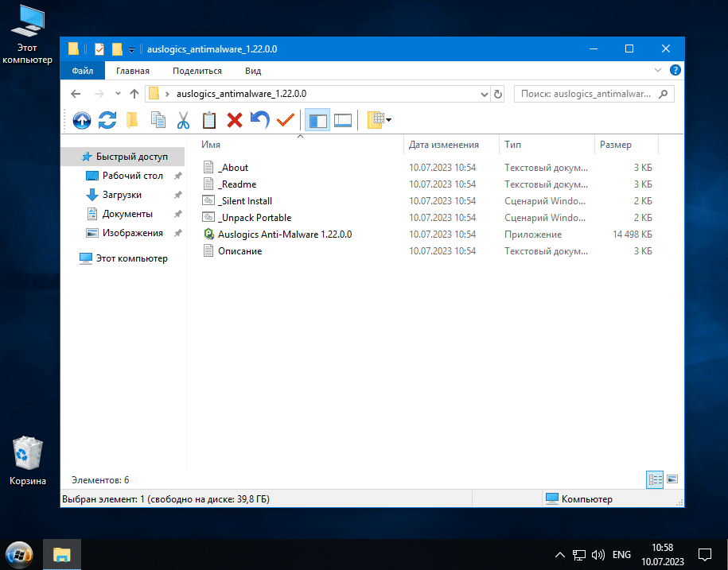Open the Файл menu tab

83,71
